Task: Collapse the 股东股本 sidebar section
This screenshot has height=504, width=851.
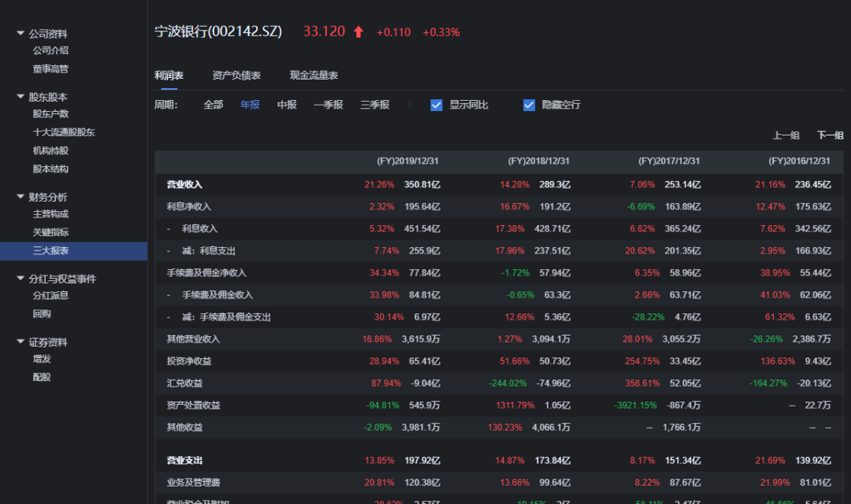Action: click(20, 96)
